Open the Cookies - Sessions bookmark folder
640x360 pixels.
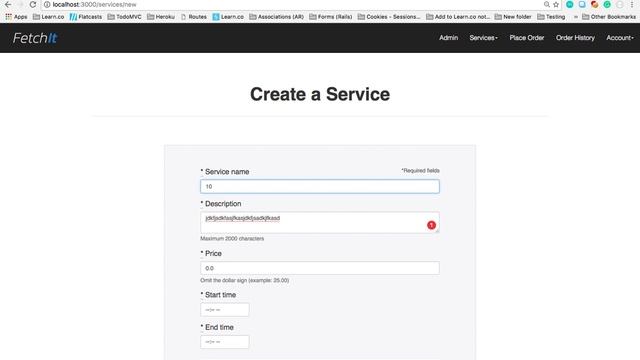pyautogui.click(x=389, y=17)
